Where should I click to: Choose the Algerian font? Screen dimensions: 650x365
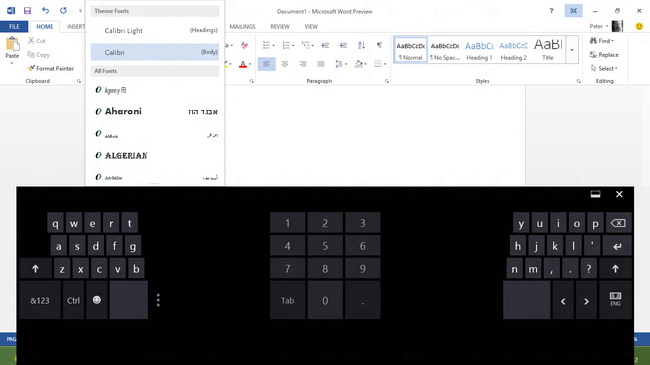tap(155, 156)
